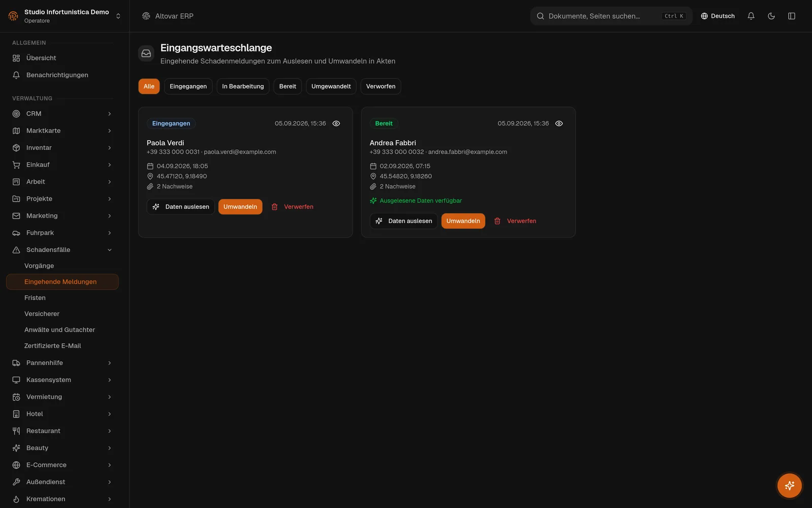Image resolution: width=812 pixels, height=508 pixels.
Task: Expand the Einkauf chevron
Action: point(110,165)
